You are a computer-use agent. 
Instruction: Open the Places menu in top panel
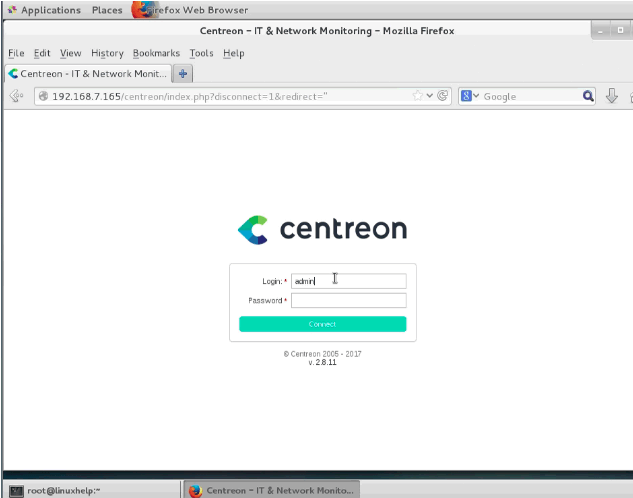pyautogui.click(x=107, y=10)
